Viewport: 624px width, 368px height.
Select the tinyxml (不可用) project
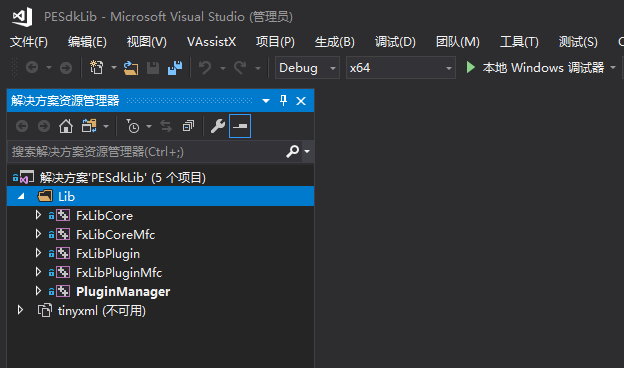click(101, 311)
